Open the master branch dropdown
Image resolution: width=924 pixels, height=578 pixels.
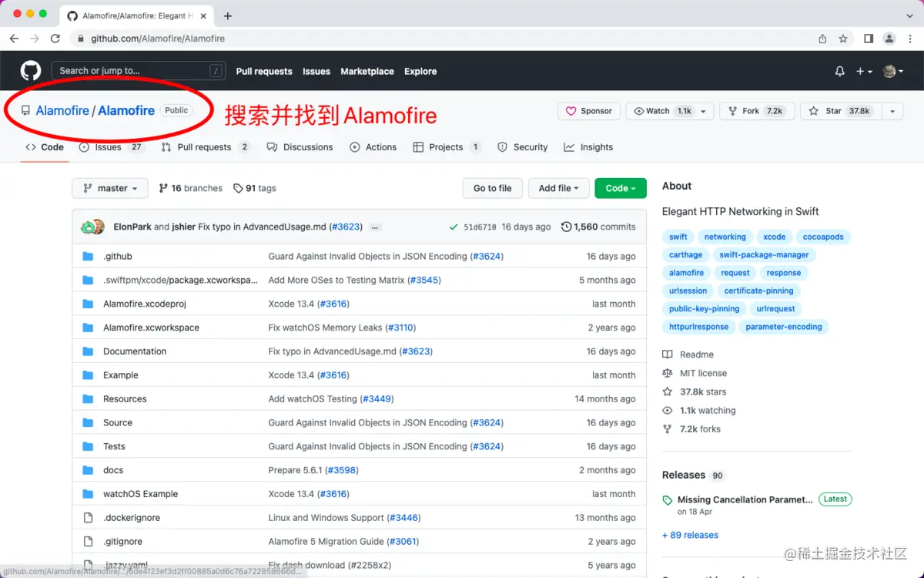click(x=109, y=188)
